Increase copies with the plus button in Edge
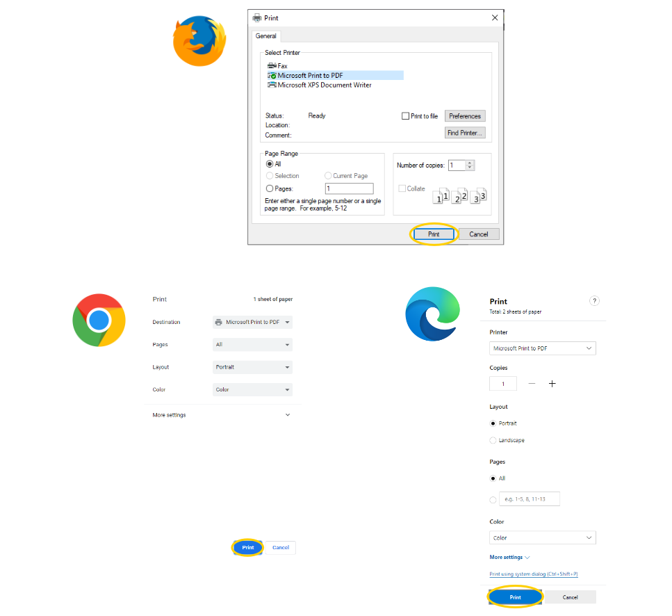The height and width of the screenshot is (616, 672). pyautogui.click(x=552, y=384)
